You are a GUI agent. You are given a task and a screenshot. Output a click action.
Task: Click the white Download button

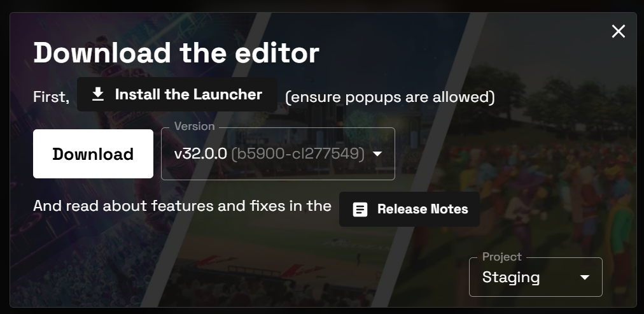(94, 153)
